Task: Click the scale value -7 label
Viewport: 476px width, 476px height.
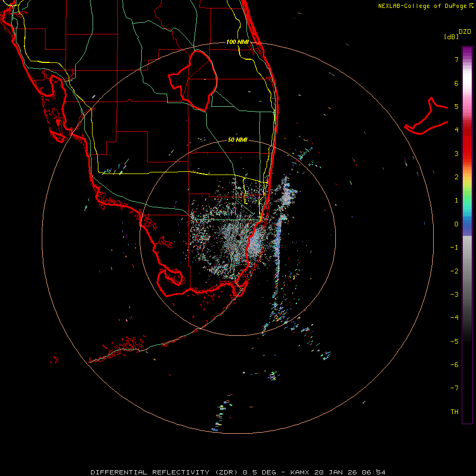Action: [454, 388]
